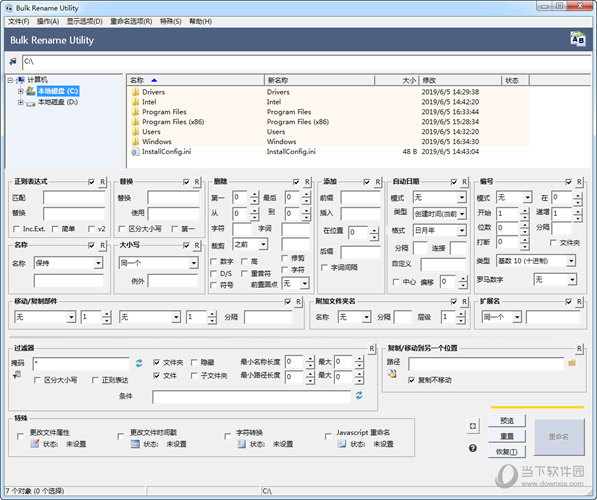The image size is (597, 500).
Task: Increase minimum name length spinner
Action: pos(310,359)
